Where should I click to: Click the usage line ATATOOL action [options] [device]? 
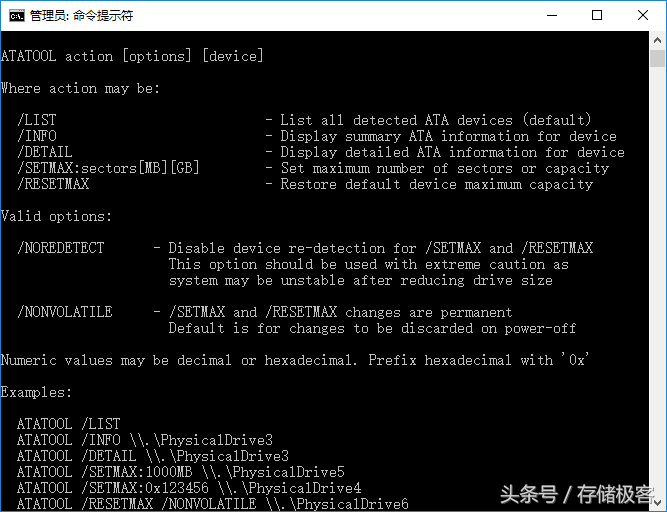[132, 56]
